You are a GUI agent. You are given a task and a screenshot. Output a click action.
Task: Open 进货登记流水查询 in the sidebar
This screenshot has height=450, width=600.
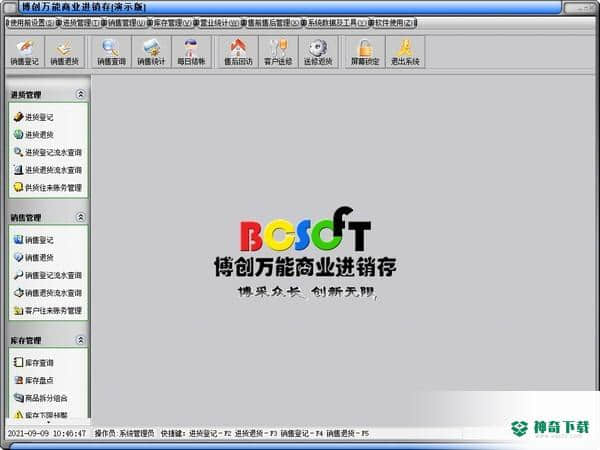[x=48, y=152]
